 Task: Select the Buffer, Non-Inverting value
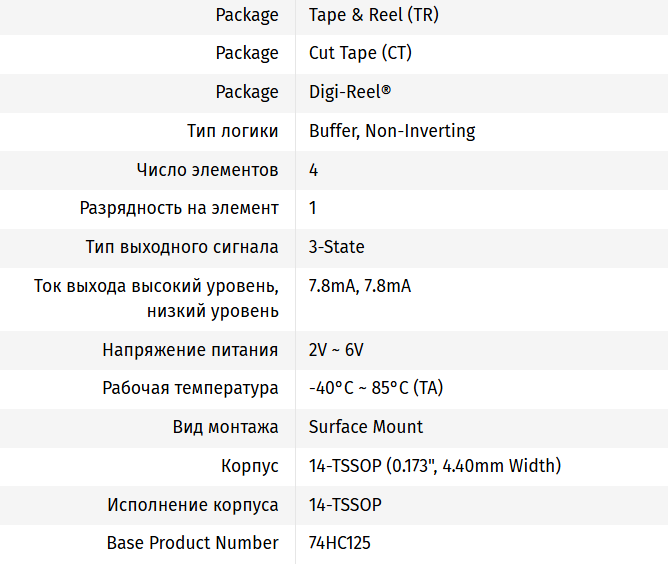[x=392, y=131]
